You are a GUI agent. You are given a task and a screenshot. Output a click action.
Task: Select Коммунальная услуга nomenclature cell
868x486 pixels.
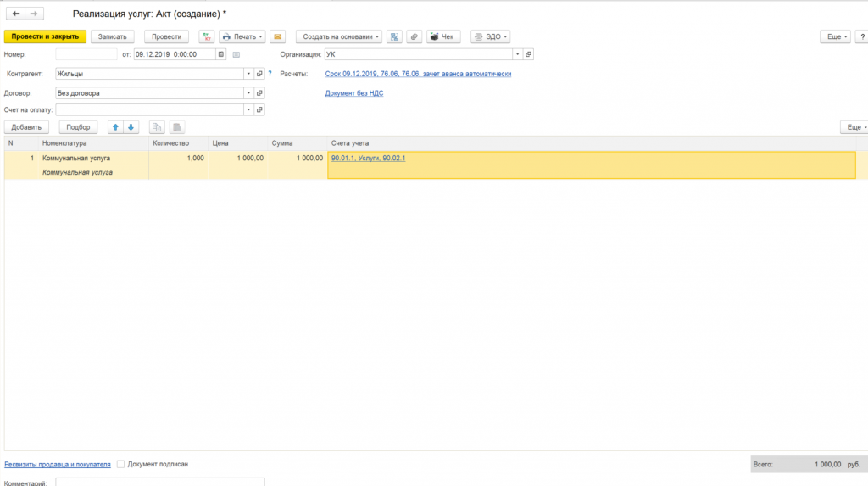coord(93,158)
